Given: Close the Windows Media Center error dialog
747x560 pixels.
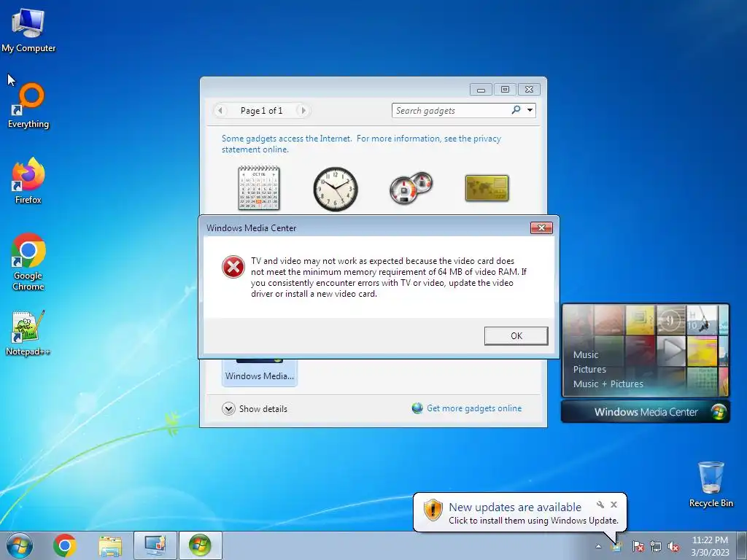Looking at the screenshot, I should tap(542, 227).
